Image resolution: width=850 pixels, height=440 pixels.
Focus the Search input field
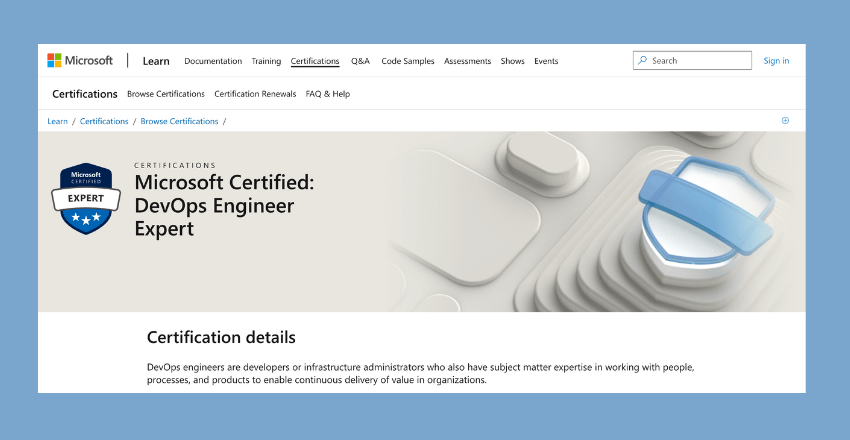click(692, 61)
